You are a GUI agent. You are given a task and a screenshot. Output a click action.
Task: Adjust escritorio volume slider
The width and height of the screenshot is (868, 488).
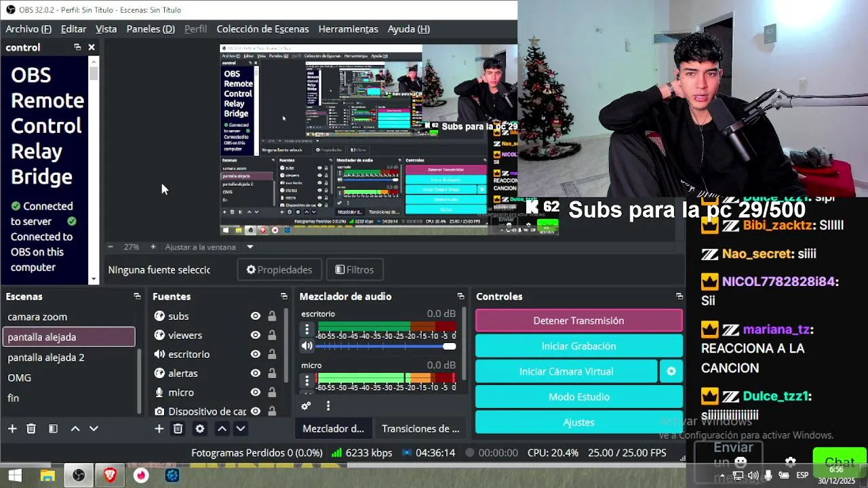pyautogui.click(x=386, y=346)
